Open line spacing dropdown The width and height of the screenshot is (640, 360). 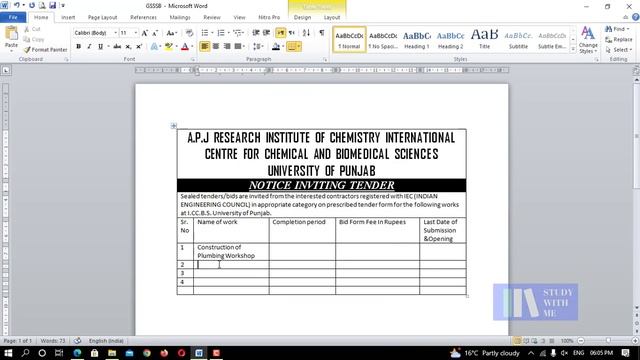click(258, 47)
